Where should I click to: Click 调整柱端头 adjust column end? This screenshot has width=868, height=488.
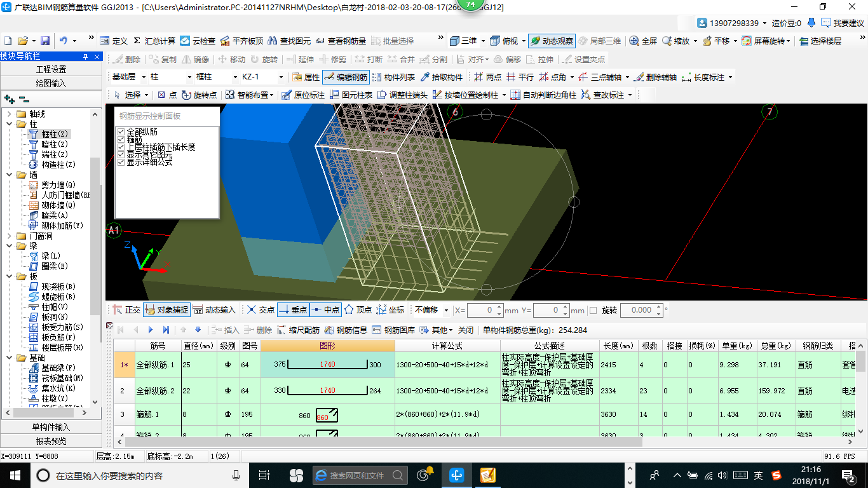(x=402, y=95)
